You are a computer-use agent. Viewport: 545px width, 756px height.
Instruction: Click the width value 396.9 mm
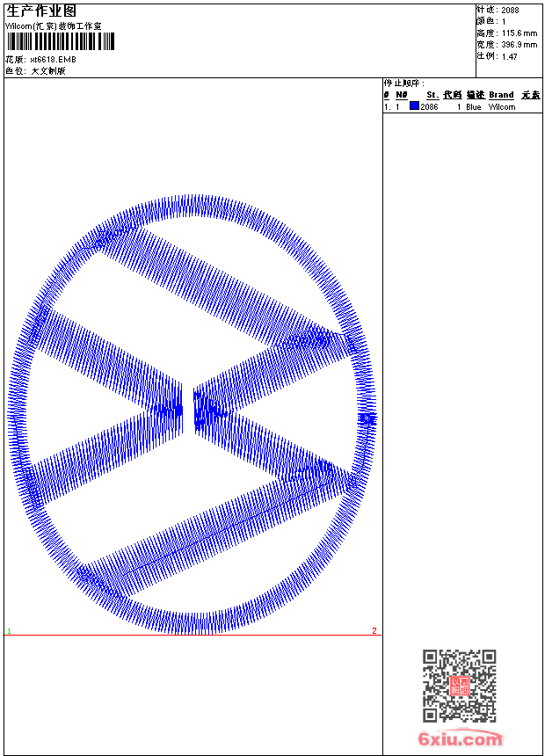(519, 45)
